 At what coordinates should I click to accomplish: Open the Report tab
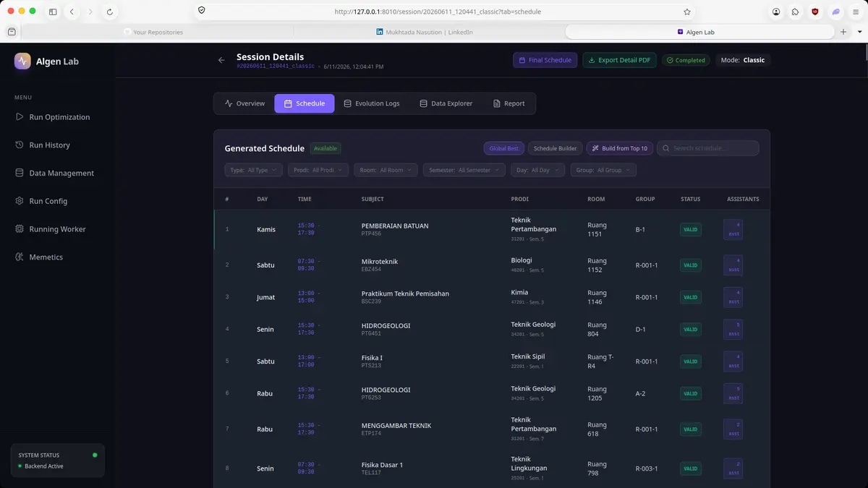[509, 103]
